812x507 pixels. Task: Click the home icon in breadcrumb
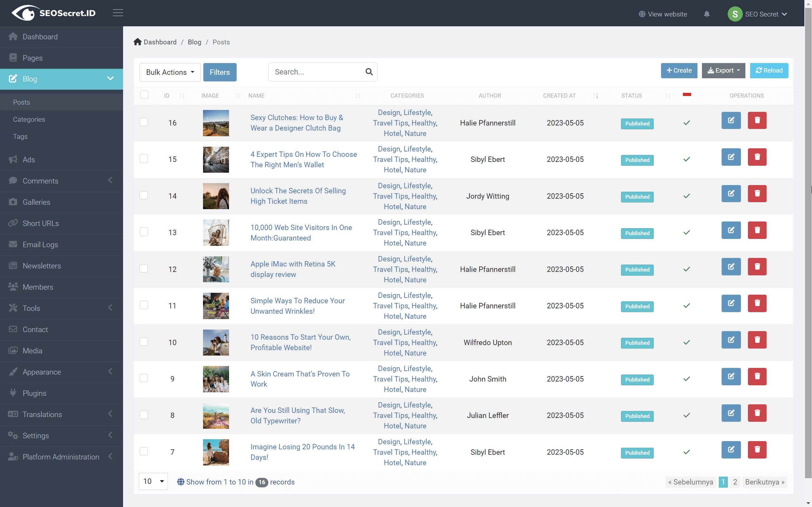(x=138, y=42)
